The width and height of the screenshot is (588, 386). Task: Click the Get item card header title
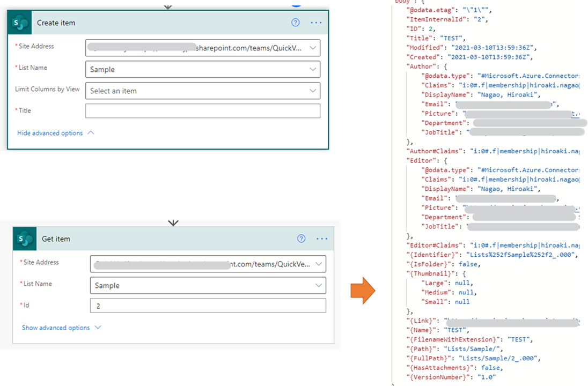click(x=56, y=239)
